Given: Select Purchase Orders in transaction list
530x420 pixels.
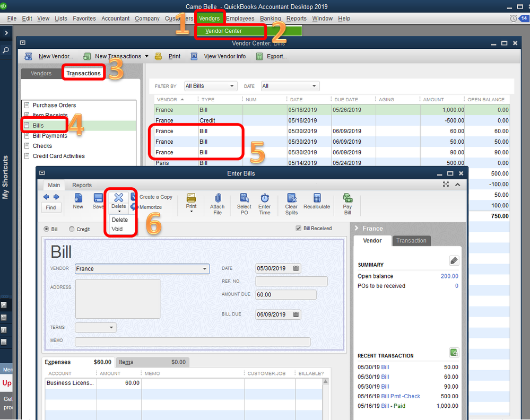Looking at the screenshot, I should tap(54, 105).
